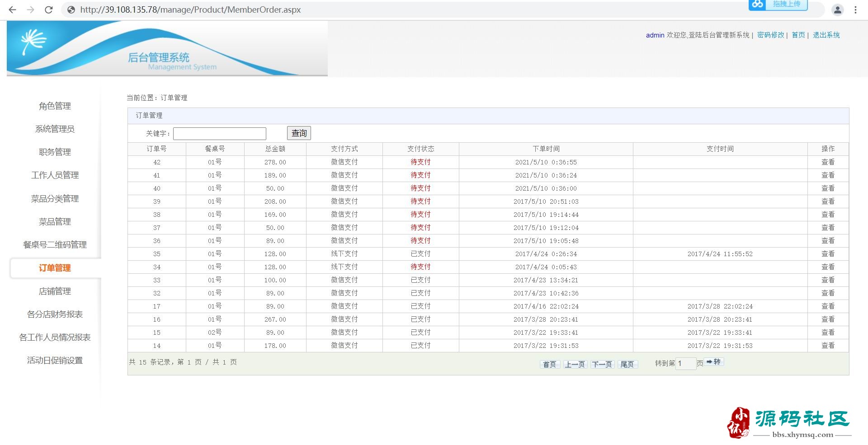Click the 密码修改 link
Viewport: 868px width, 445px height.
point(771,35)
